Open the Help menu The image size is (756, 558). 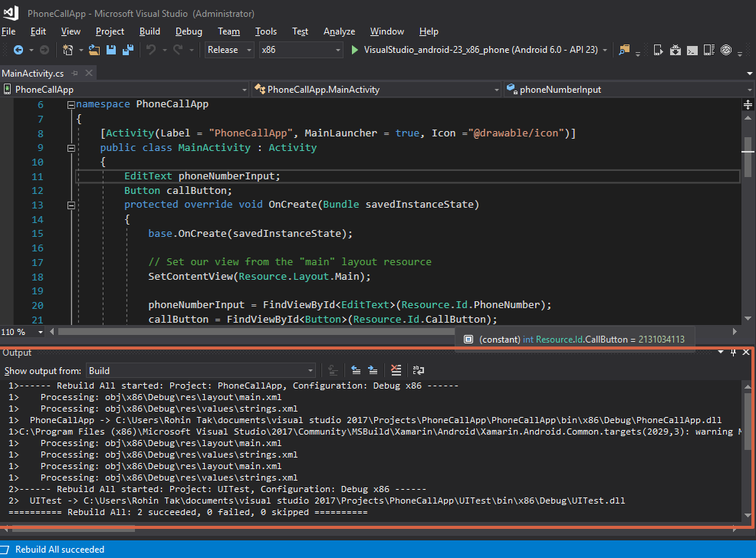428,31
